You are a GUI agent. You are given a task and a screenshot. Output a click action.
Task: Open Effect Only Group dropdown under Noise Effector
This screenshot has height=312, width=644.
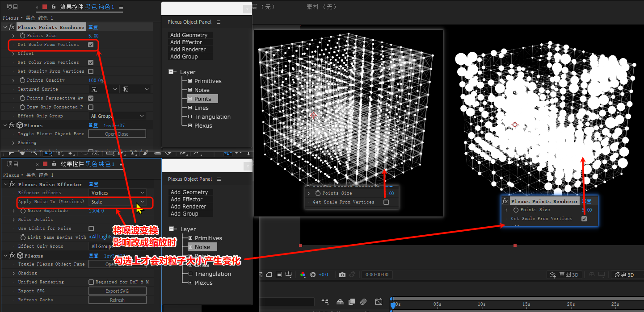(117, 246)
